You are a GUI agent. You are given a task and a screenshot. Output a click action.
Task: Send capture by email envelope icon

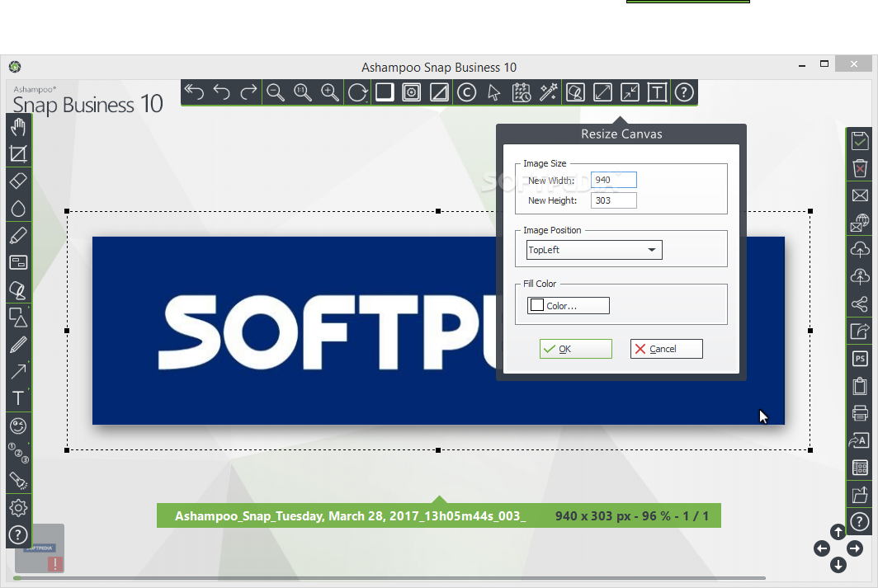coord(860,195)
